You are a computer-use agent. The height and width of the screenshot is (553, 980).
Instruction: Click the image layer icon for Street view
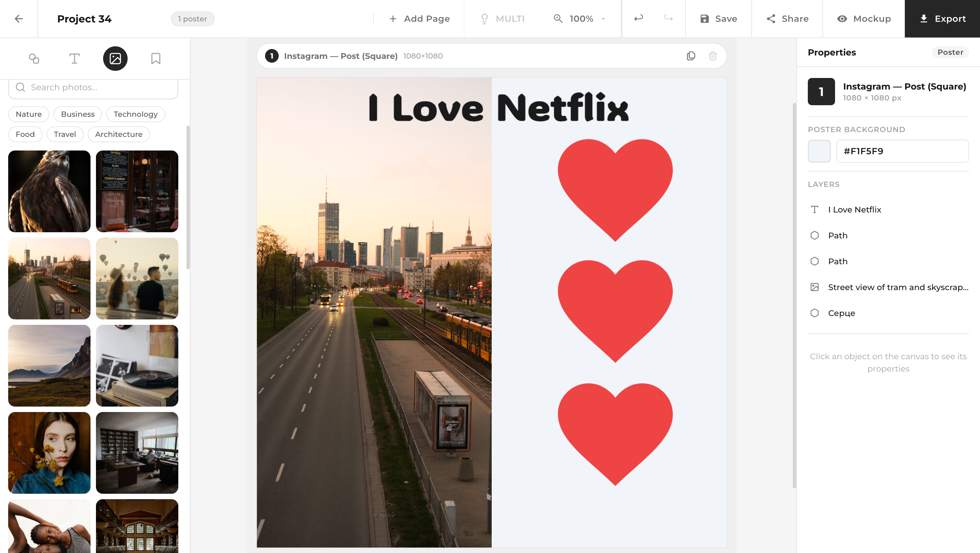coord(815,287)
